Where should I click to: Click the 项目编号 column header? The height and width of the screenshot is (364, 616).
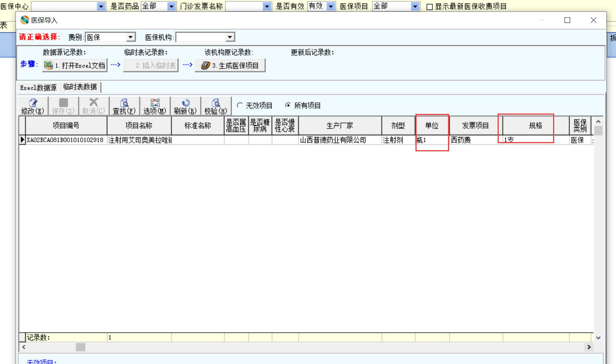(66, 126)
